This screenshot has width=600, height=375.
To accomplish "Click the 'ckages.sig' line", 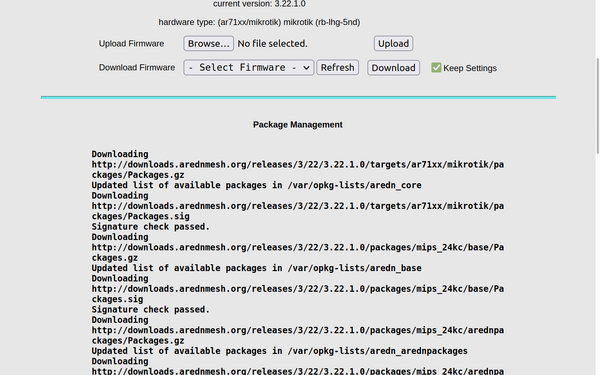I will pos(117,299).
